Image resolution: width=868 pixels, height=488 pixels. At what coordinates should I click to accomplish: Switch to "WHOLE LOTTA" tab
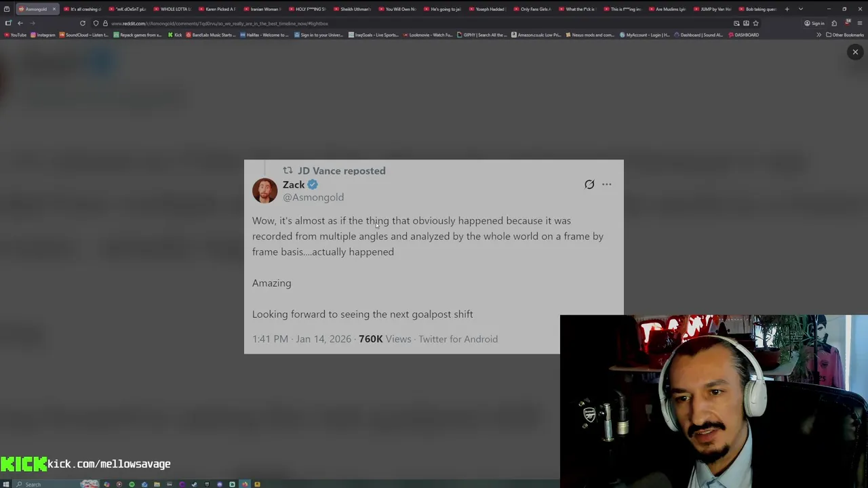(x=172, y=9)
